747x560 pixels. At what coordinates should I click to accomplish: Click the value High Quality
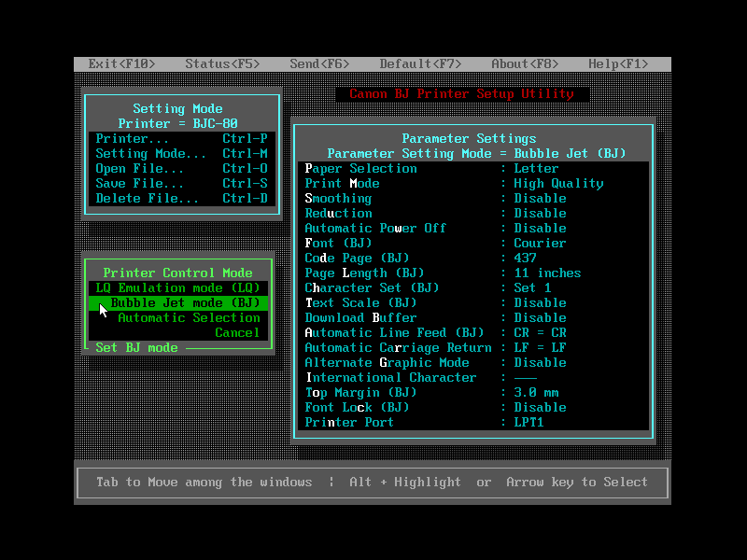tap(558, 183)
